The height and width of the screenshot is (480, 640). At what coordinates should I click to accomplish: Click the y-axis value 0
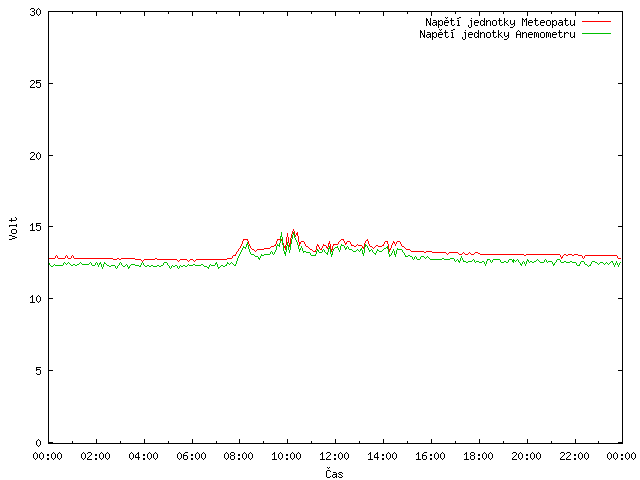[38, 443]
